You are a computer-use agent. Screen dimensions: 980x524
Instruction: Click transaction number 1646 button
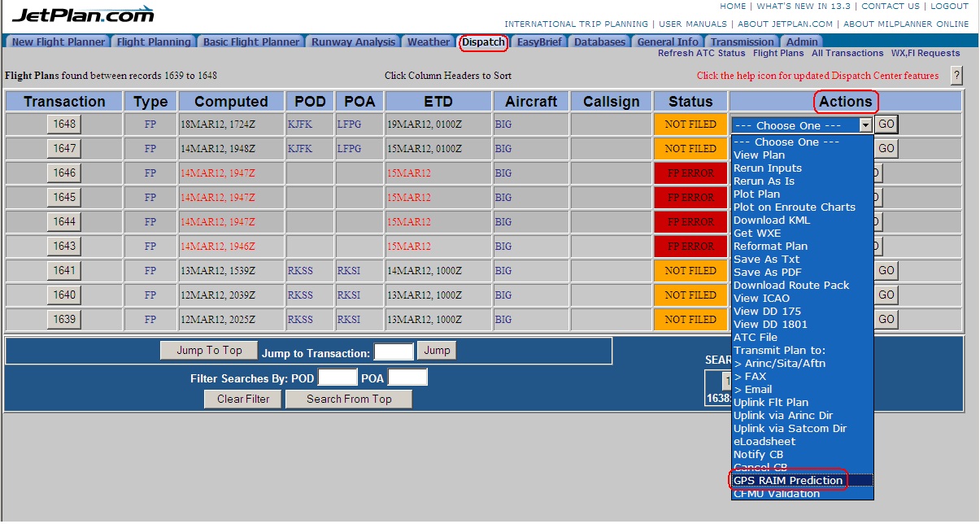(x=64, y=173)
